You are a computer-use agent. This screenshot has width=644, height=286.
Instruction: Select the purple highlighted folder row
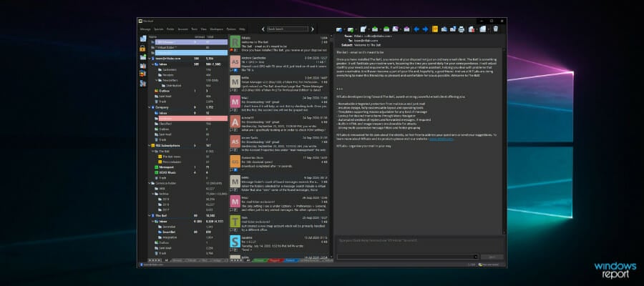(x=191, y=42)
